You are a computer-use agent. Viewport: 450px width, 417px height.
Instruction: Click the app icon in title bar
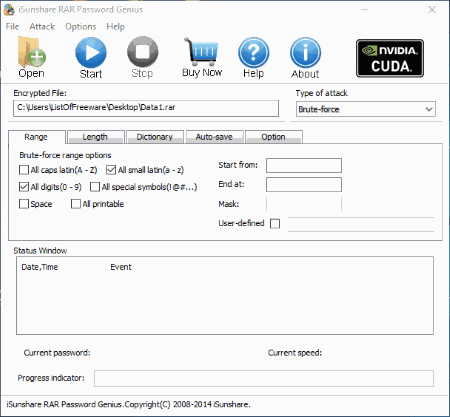coord(9,9)
